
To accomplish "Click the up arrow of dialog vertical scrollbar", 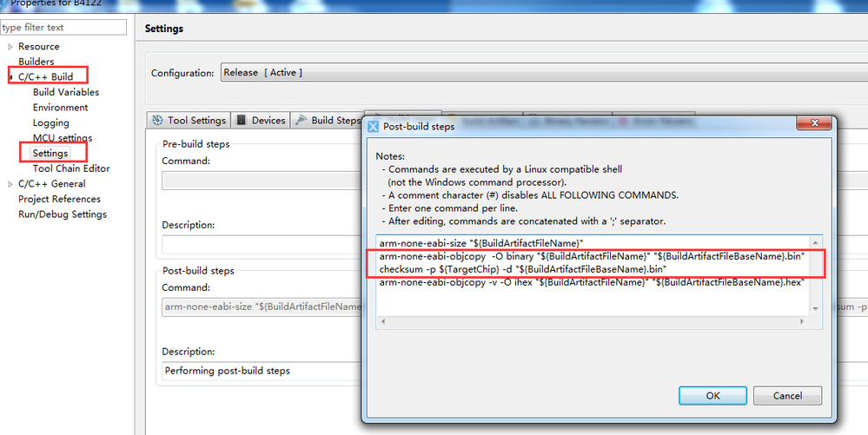I will point(815,242).
